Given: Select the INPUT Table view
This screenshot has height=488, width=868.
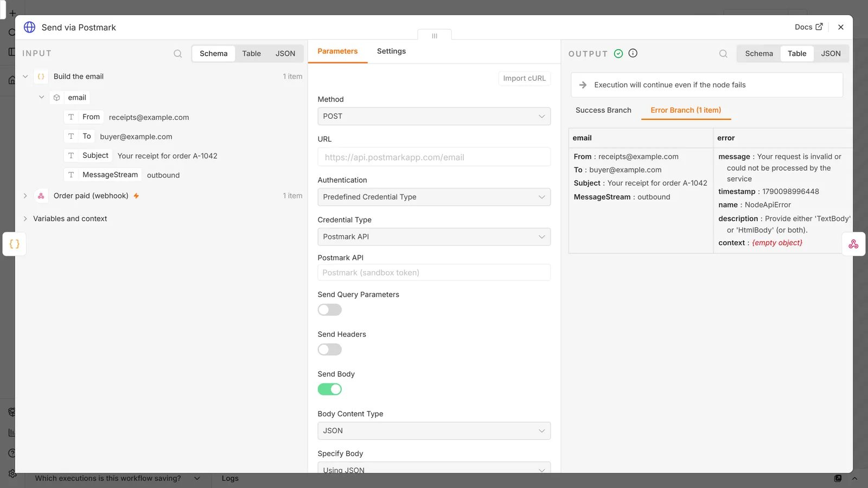Looking at the screenshot, I should [x=251, y=54].
